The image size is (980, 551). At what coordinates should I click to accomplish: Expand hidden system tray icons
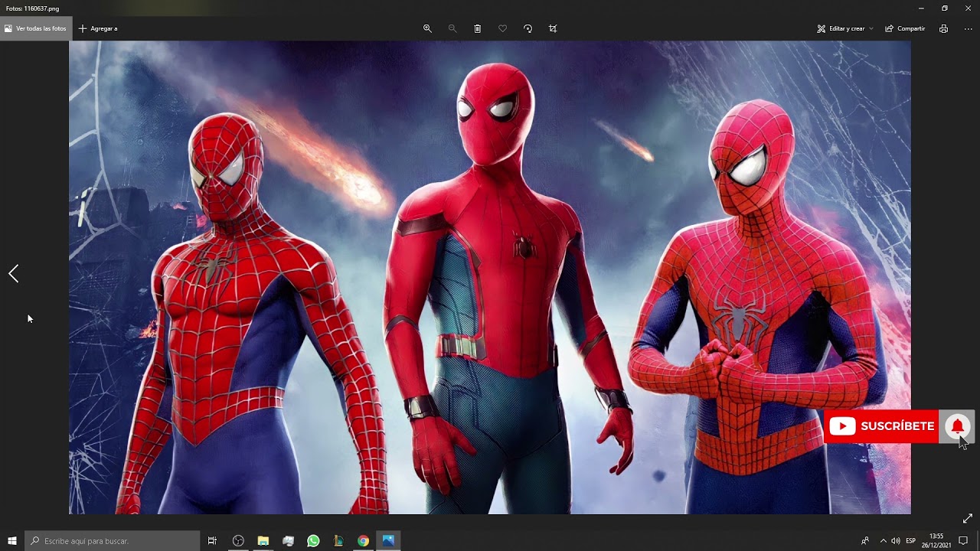pyautogui.click(x=883, y=541)
